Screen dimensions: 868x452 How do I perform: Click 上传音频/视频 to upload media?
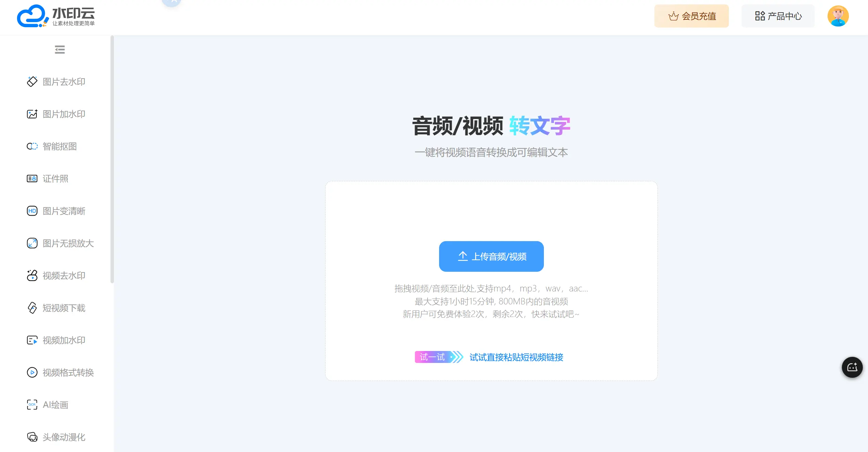491,256
